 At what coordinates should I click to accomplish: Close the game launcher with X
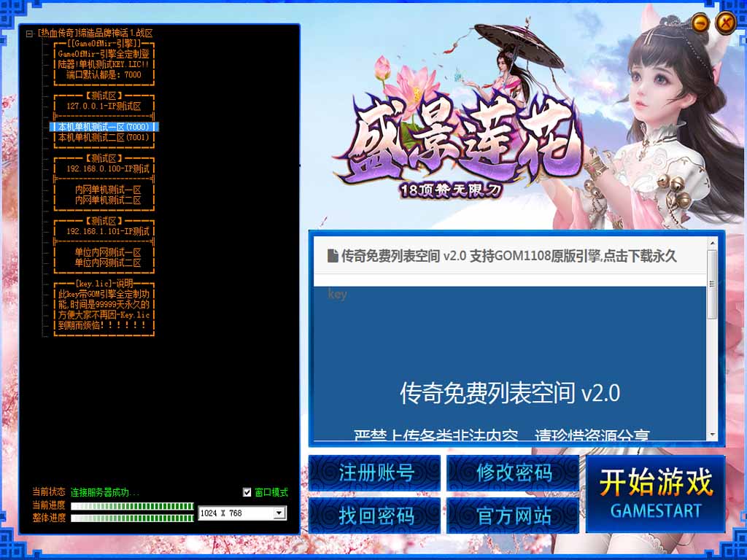[726, 23]
